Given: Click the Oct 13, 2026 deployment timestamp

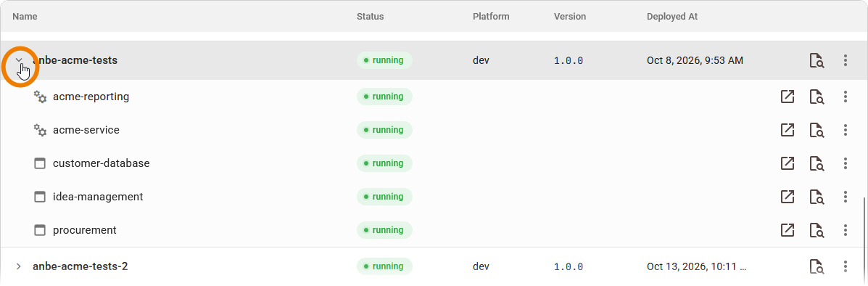Looking at the screenshot, I should [x=696, y=266].
